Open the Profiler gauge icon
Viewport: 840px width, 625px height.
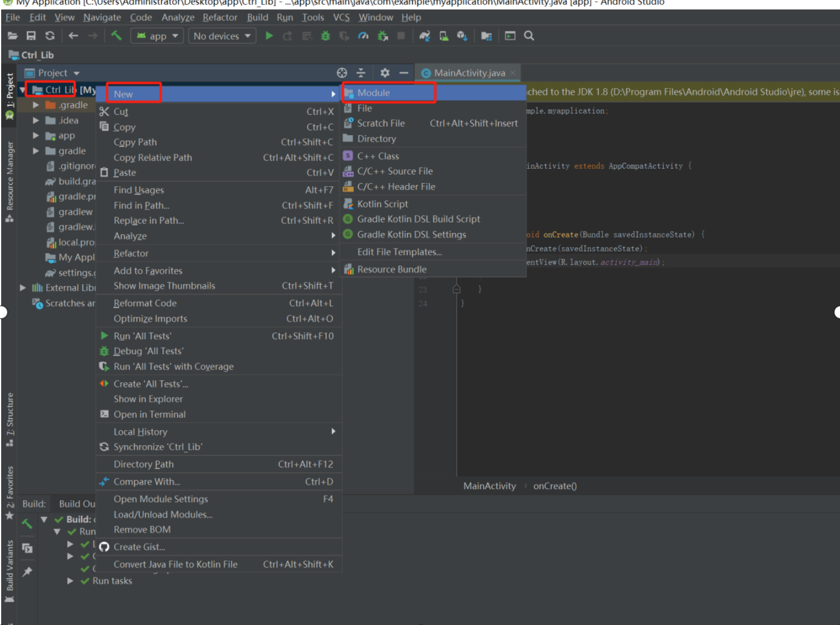363,36
